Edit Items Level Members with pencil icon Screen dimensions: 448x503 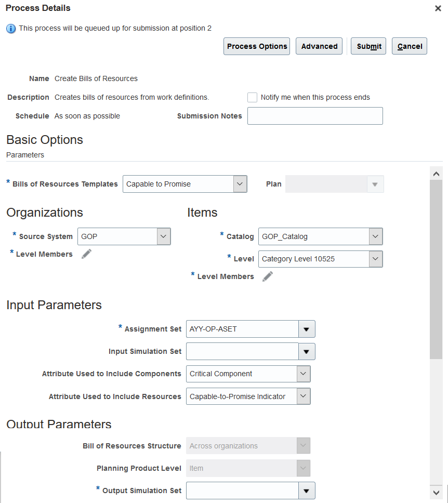(x=268, y=276)
